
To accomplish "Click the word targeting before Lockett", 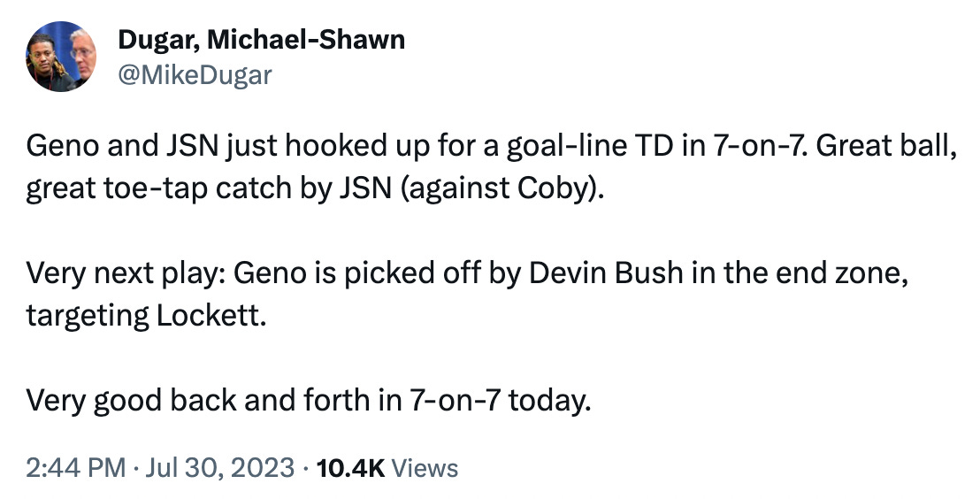I will (x=88, y=316).
